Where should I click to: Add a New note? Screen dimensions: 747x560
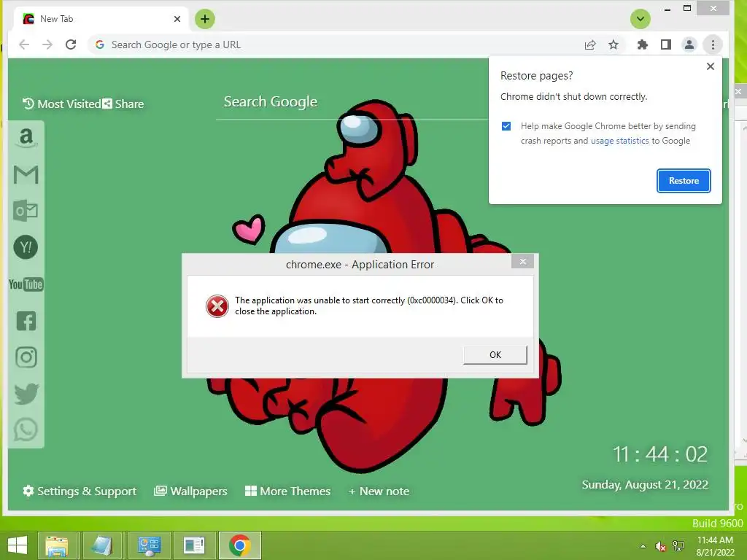tap(379, 491)
